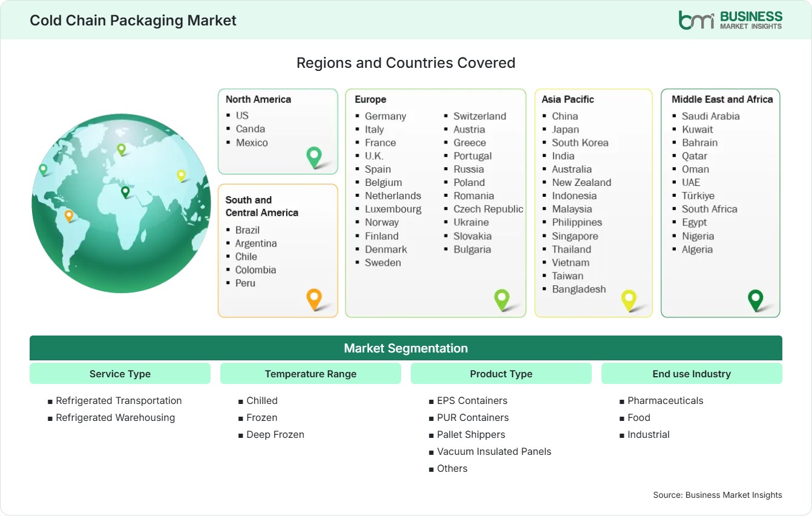Screen dimensions: 812x516
Task: Click the North America heading
Action: [258, 99]
